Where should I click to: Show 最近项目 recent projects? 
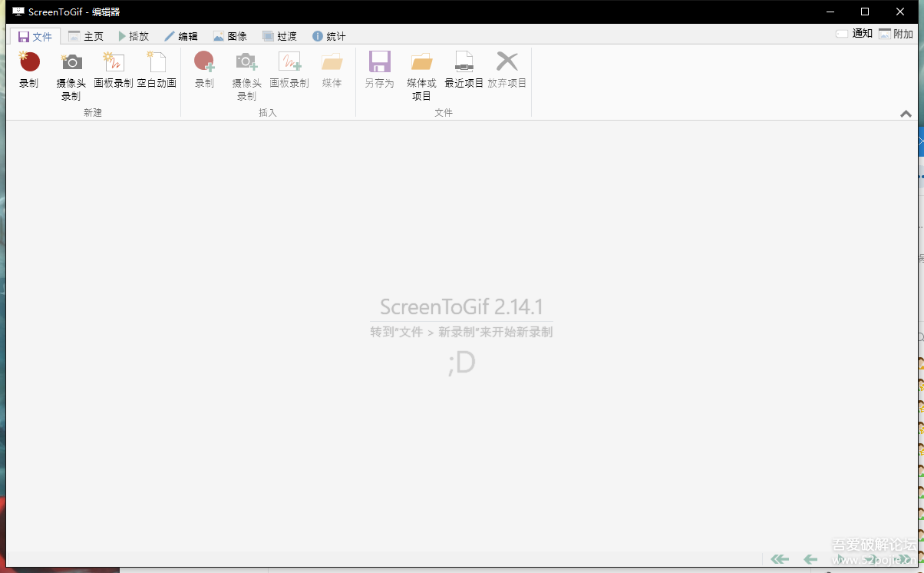(x=464, y=70)
